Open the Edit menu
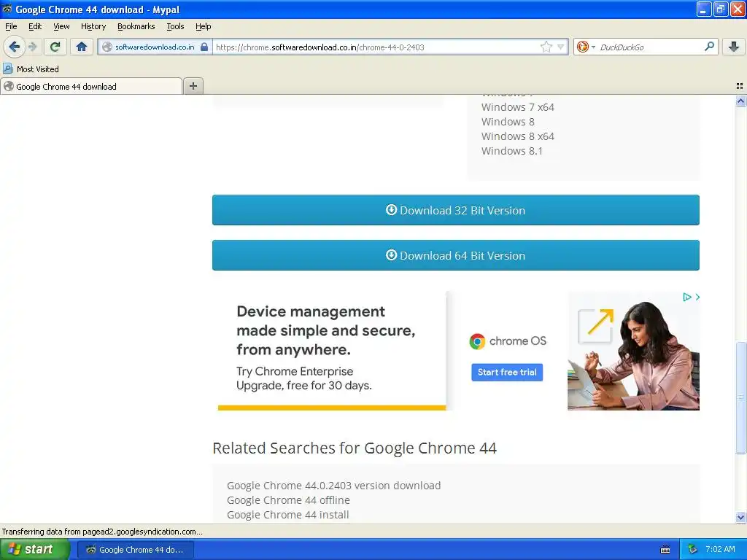 35,26
